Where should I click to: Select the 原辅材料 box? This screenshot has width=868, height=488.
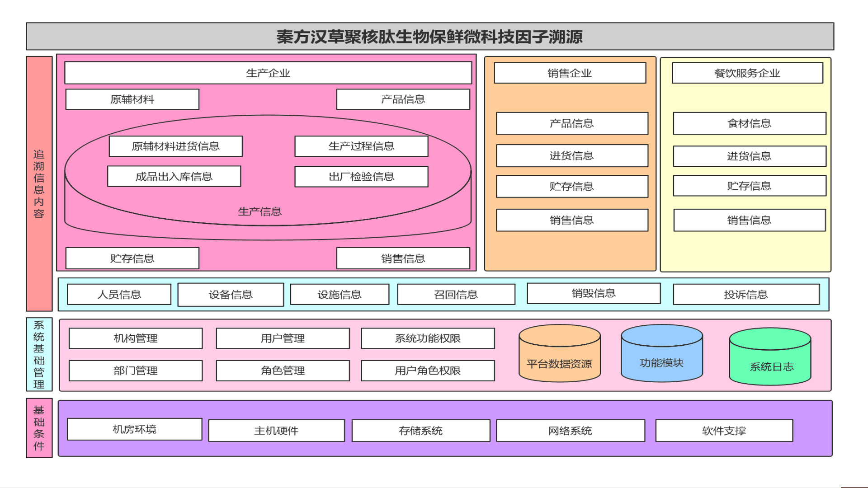tap(132, 99)
